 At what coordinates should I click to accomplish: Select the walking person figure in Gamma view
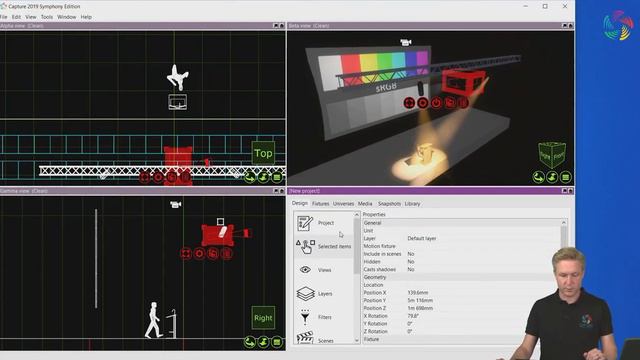[153, 320]
